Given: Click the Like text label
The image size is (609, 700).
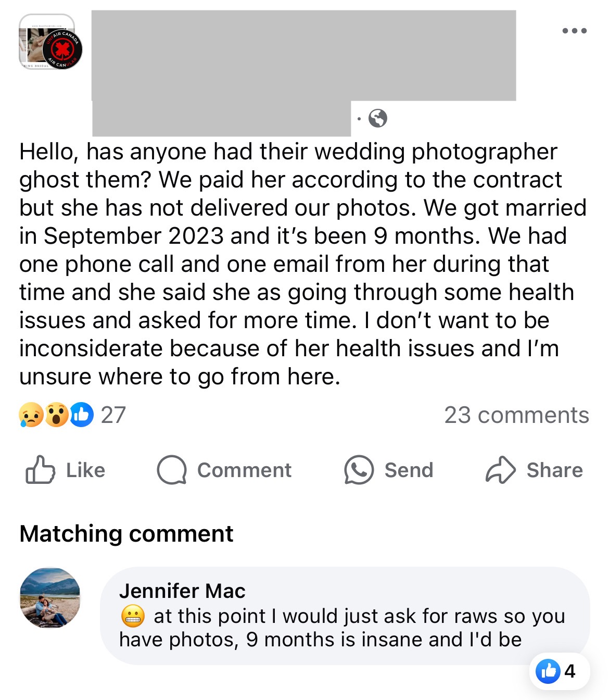Looking at the screenshot, I should tap(85, 469).
